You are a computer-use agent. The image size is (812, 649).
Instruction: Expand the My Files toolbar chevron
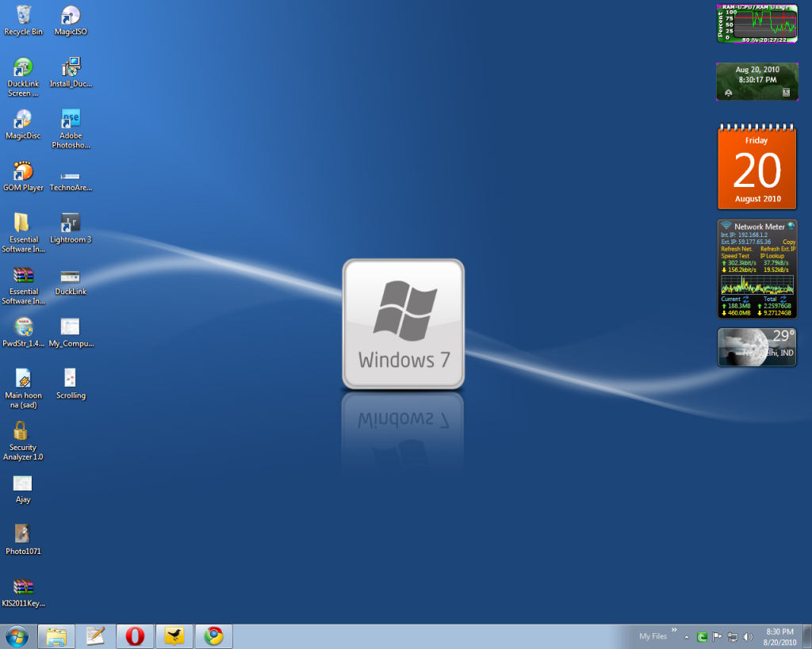(674, 630)
